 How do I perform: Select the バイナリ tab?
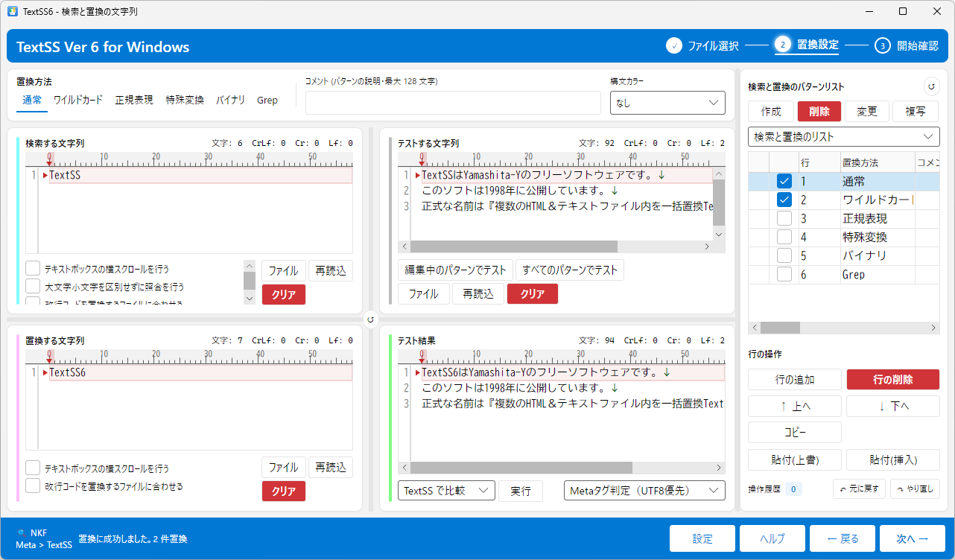(x=231, y=100)
